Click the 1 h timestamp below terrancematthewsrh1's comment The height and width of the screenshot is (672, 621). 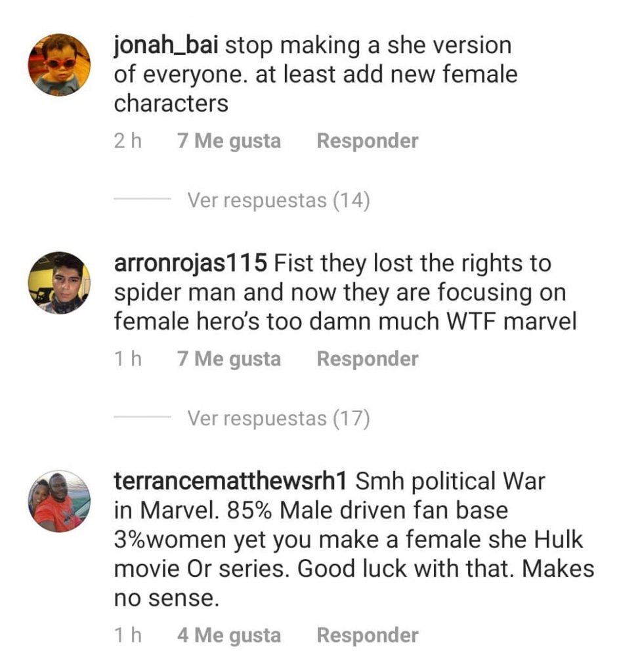pyautogui.click(x=128, y=635)
